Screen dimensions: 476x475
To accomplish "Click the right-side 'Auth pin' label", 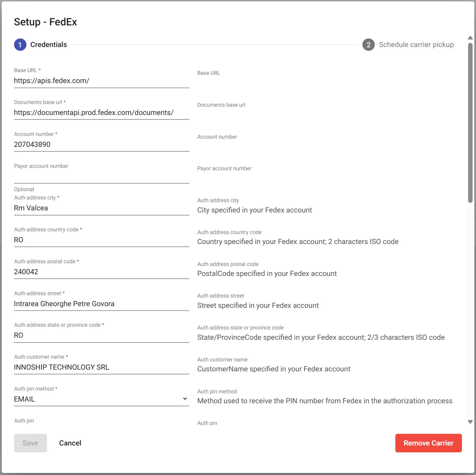I will click(x=207, y=423).
